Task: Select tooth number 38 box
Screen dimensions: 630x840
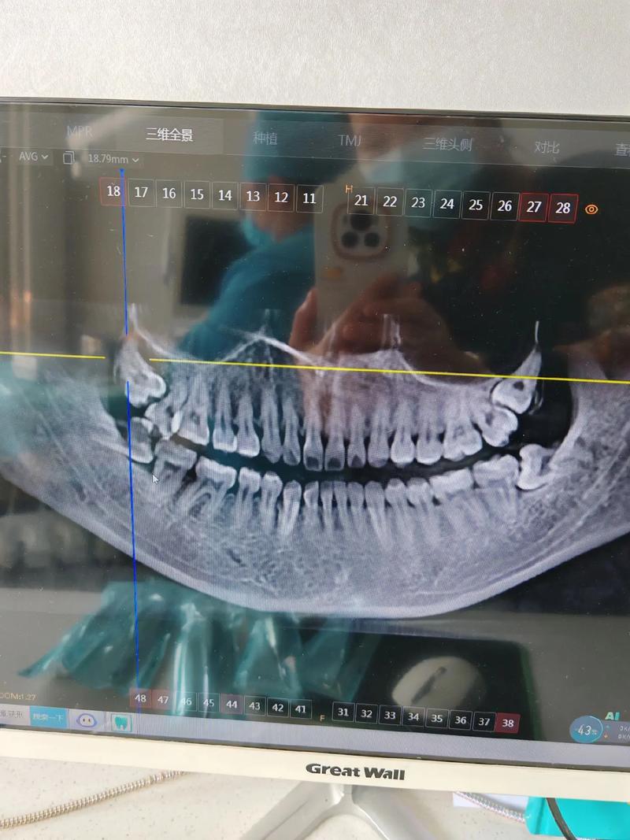Action: click(508, 722)
